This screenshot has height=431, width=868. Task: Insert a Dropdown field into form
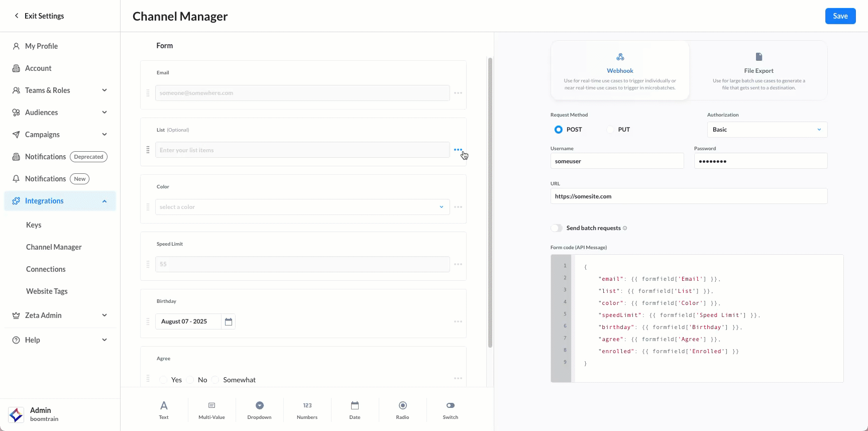[x=259, y=410]
